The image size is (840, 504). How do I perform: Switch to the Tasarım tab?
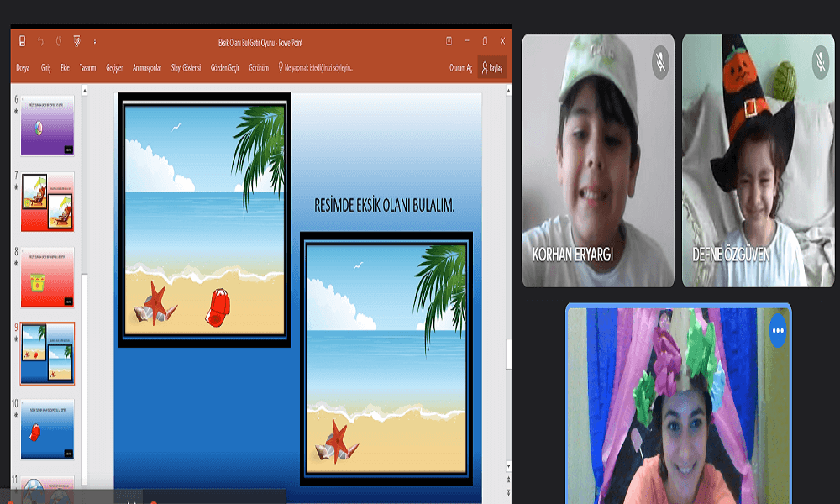[88, 68]
